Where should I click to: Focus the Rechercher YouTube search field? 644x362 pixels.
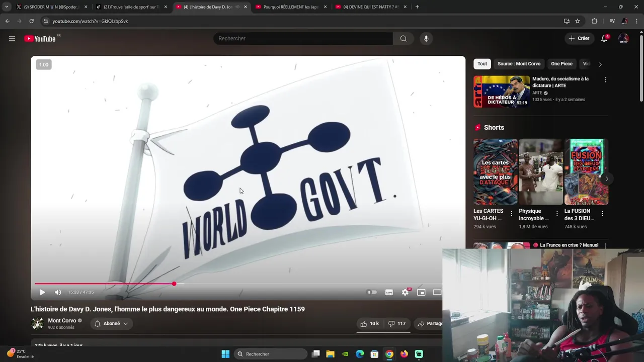(x=303, y=38)
